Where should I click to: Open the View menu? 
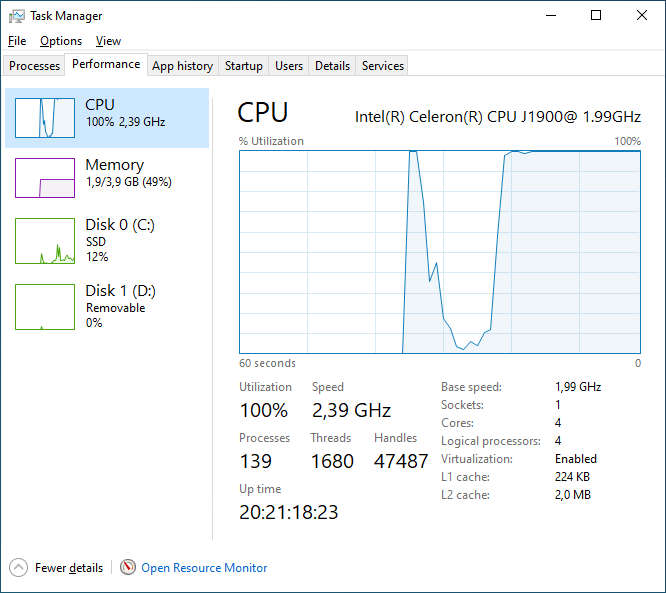point(108,41)
